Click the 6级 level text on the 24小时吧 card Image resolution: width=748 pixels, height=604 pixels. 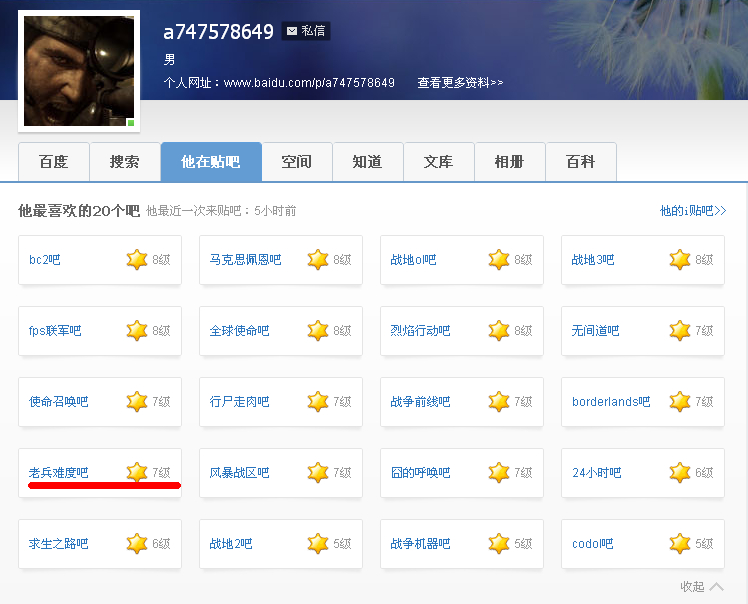(704, 472)
